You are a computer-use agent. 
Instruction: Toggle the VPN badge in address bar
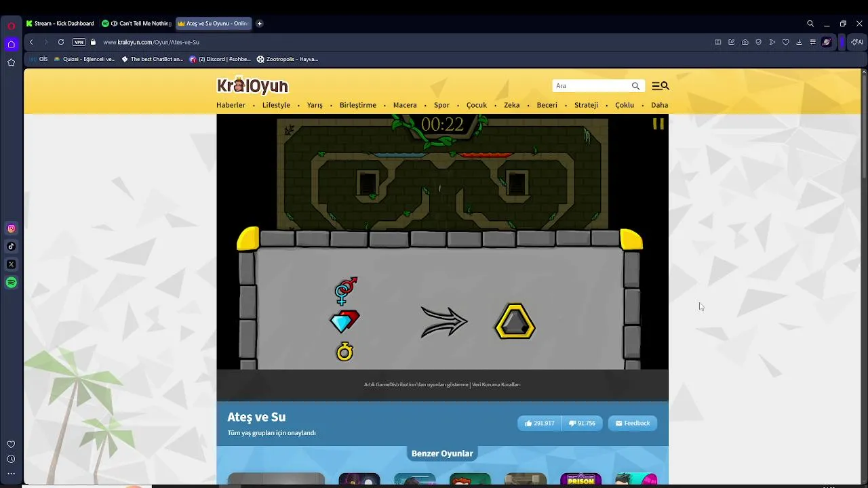[x=79, y=42]
